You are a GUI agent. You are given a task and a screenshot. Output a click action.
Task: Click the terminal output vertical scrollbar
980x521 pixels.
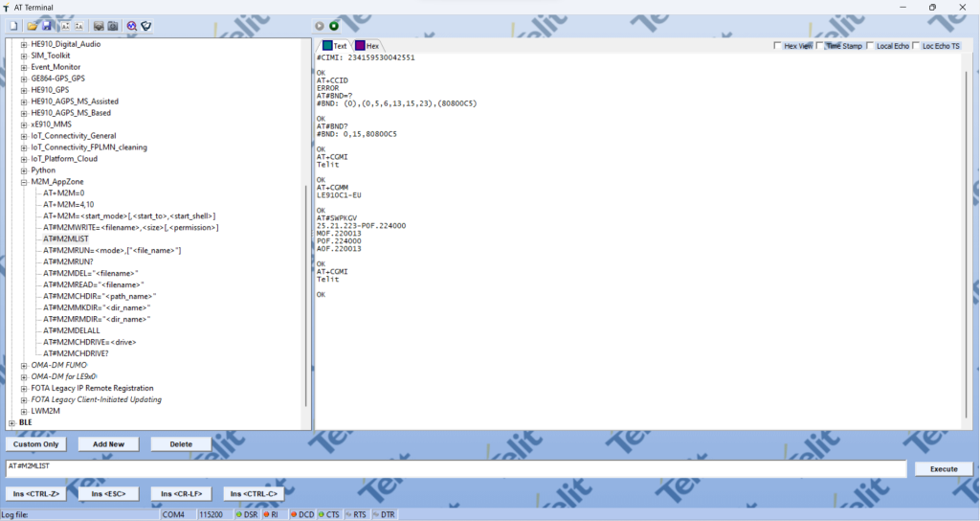click(x=967, y=244)
